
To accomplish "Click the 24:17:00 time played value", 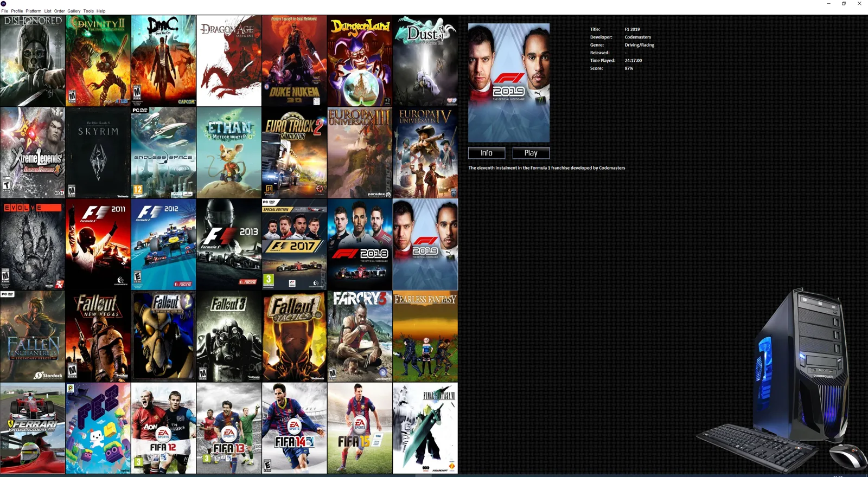I will 633,61.
